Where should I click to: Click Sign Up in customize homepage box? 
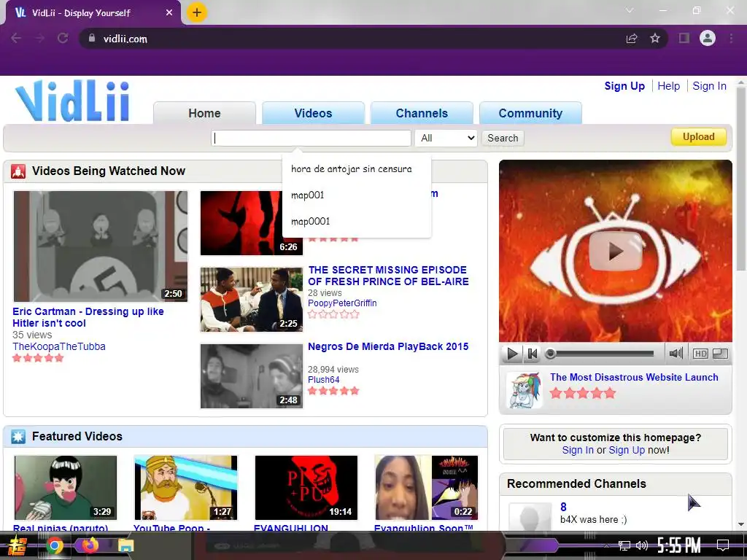click(627, 450)
